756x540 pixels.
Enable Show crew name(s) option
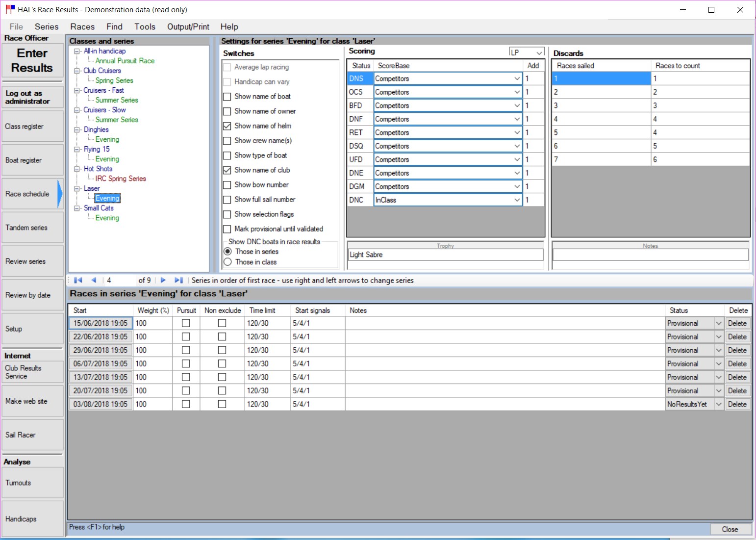227,141
